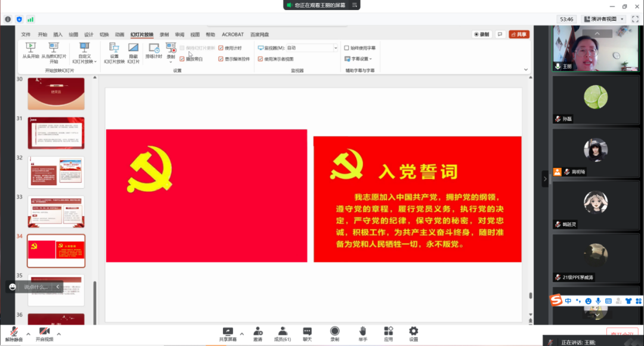Open the 成员(61) participants list
Screen dimensions: 644x346
282,332
